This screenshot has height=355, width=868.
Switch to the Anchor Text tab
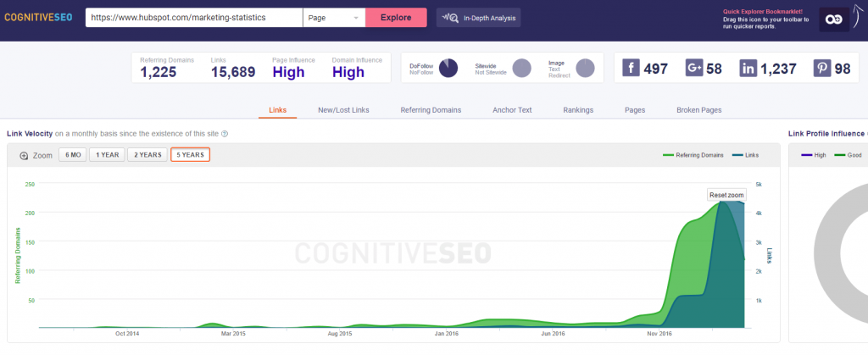tap(512, 110)
